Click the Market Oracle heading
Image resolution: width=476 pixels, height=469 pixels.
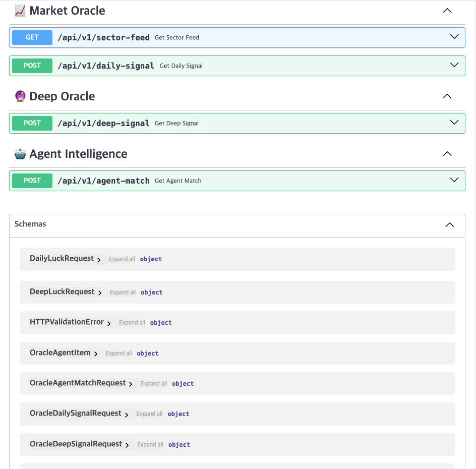click(67, 11)
